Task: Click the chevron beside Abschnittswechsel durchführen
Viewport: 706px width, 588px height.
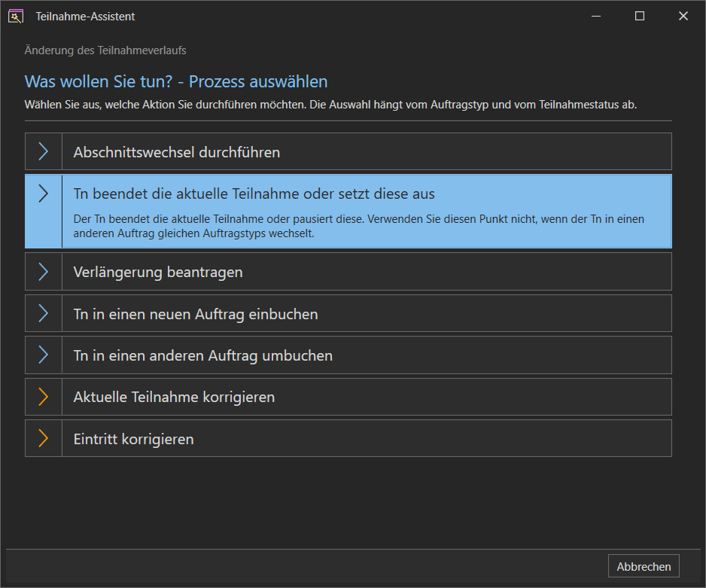Action: (43, 151)
